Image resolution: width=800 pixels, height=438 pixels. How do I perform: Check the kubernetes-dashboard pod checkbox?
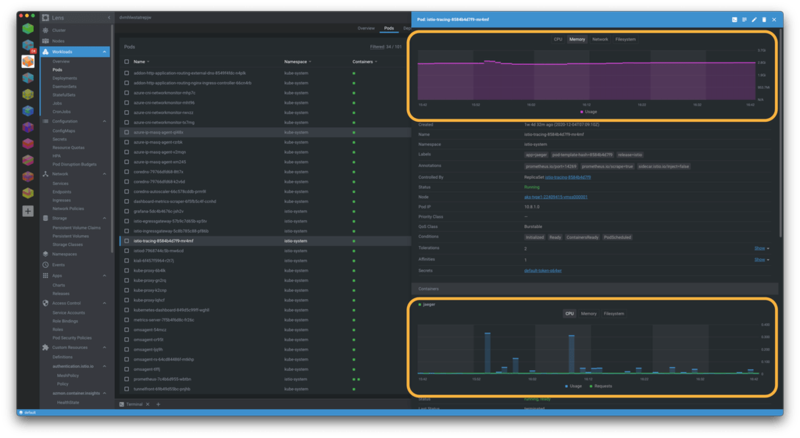[x=127, y=310]
